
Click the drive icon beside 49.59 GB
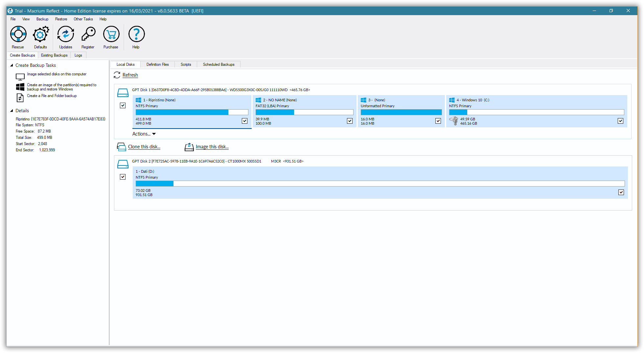[454, 121]
